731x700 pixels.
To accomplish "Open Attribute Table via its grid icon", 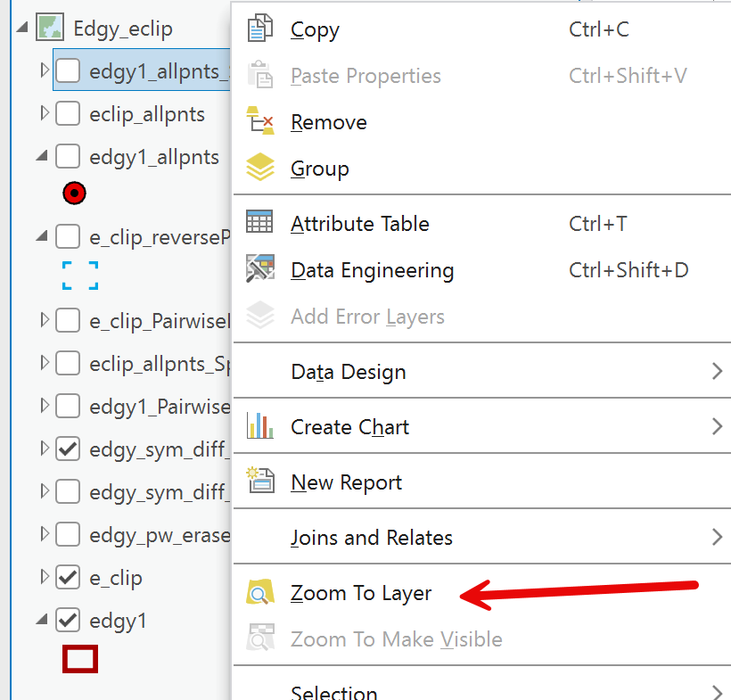I will point(259,223).
